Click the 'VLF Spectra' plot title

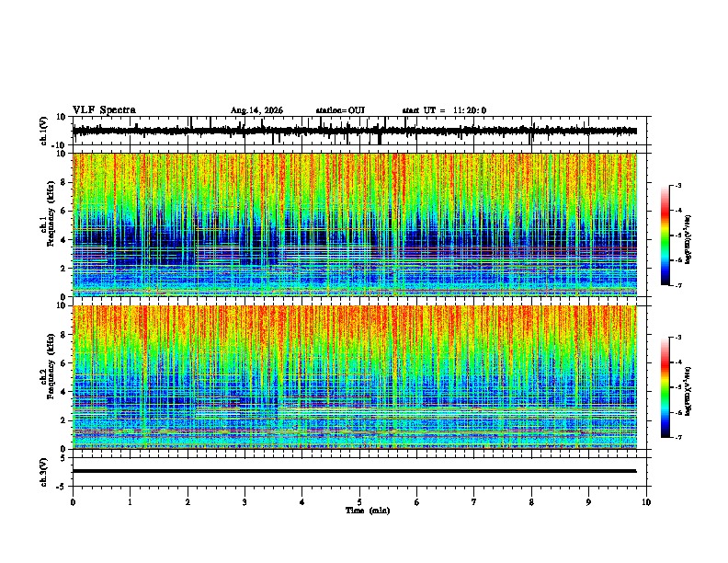(x=104, y=110)
